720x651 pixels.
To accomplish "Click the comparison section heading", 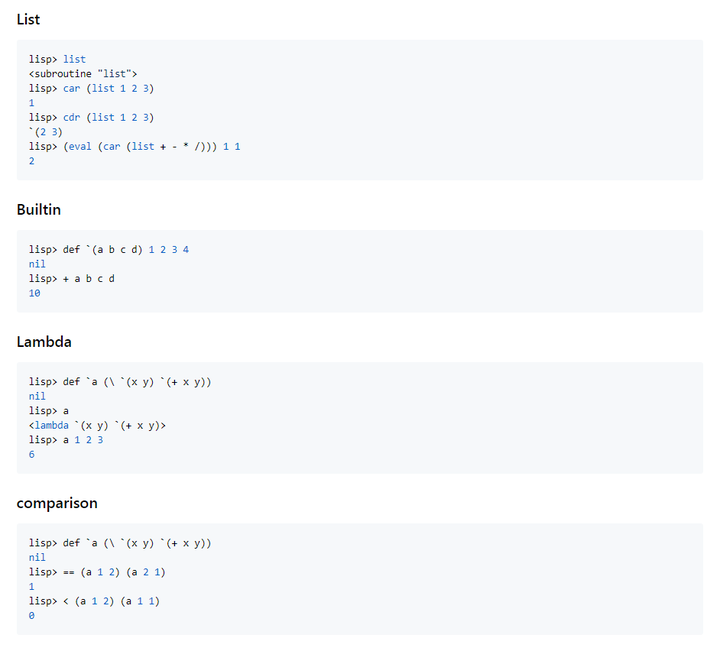I will point(57,502).
